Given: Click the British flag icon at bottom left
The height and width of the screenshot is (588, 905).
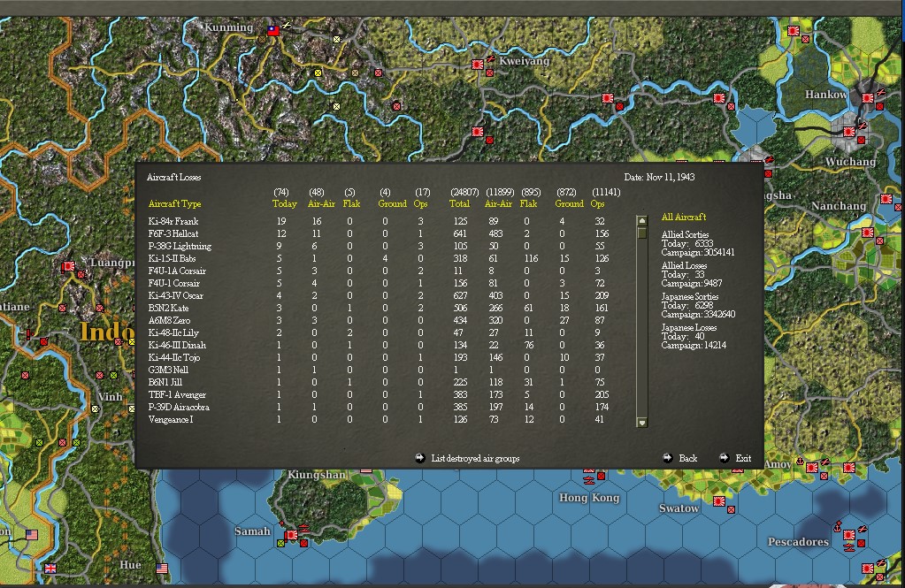Looking at the screenshot, I should pyautogui.click(x=50, y=569).
